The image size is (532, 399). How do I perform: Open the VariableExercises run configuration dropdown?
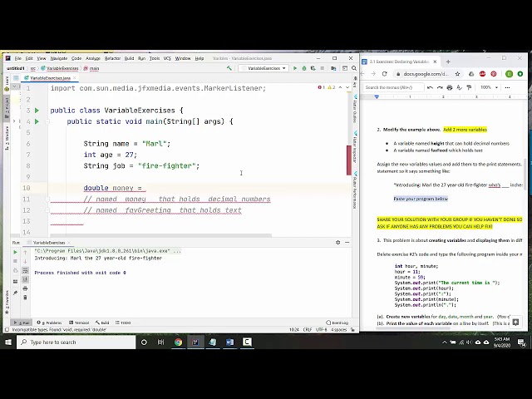click(x=264, y=68)
